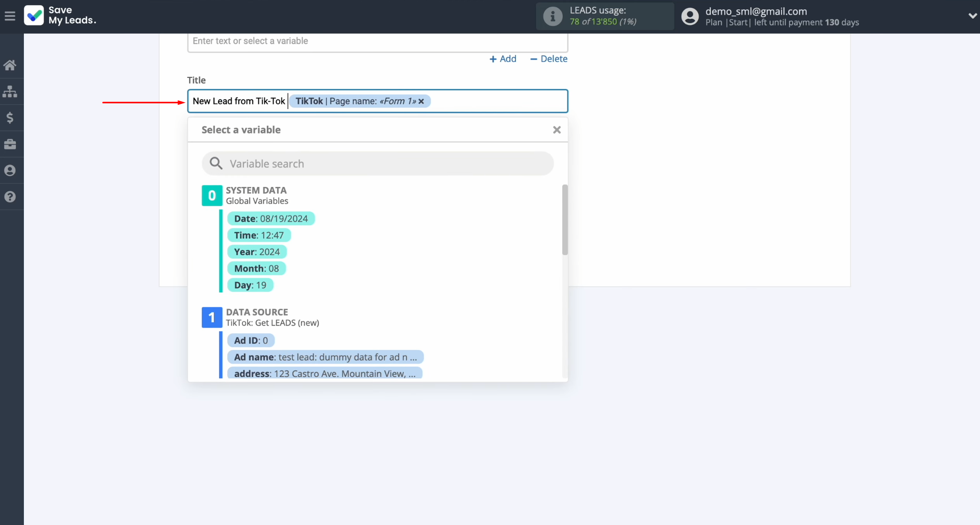Select the Ad name variable
The width and height of the screenshot is (980, 525).
[x=325, y=357]
